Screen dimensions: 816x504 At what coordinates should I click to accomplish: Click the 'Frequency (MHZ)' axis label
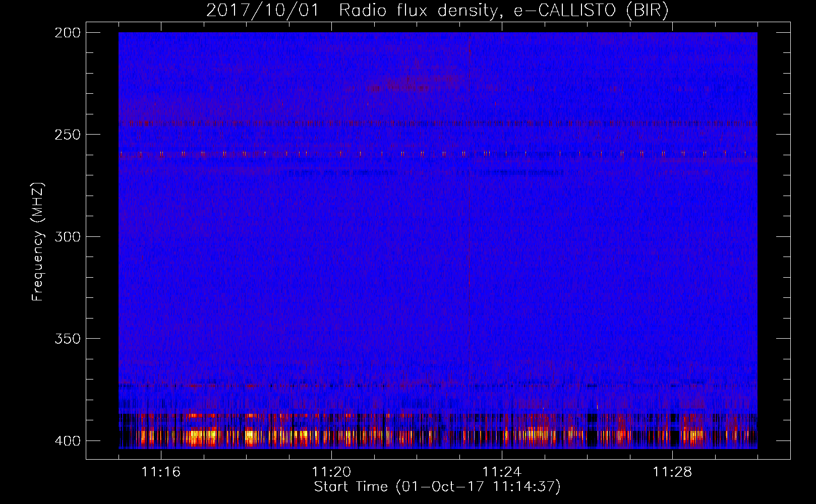click(38, 241)
